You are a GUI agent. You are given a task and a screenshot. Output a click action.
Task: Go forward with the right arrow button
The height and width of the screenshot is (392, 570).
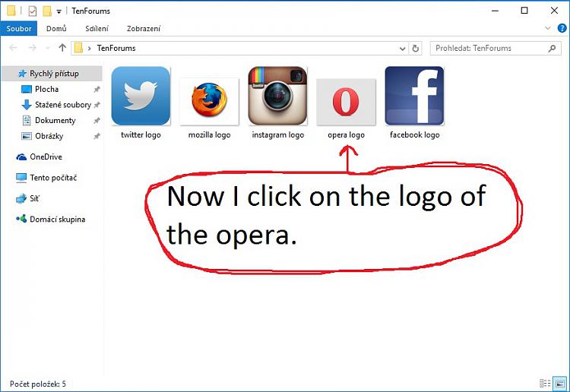pos(33,48)
